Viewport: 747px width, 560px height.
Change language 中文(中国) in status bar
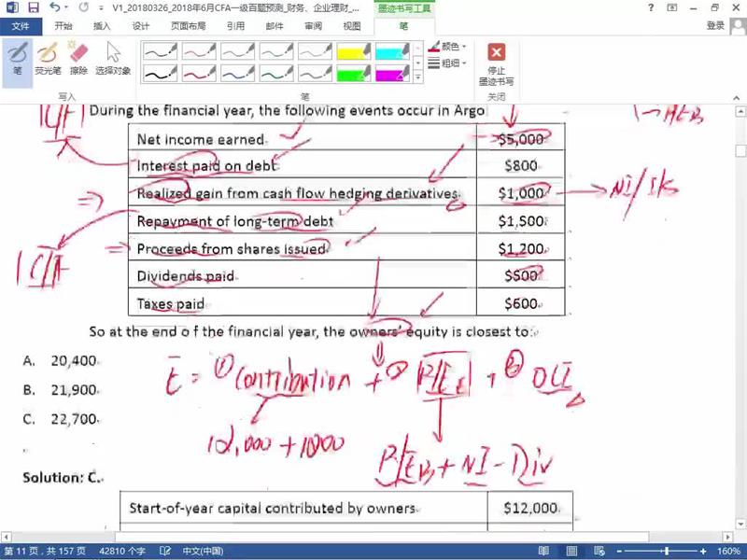click(203, 552)
